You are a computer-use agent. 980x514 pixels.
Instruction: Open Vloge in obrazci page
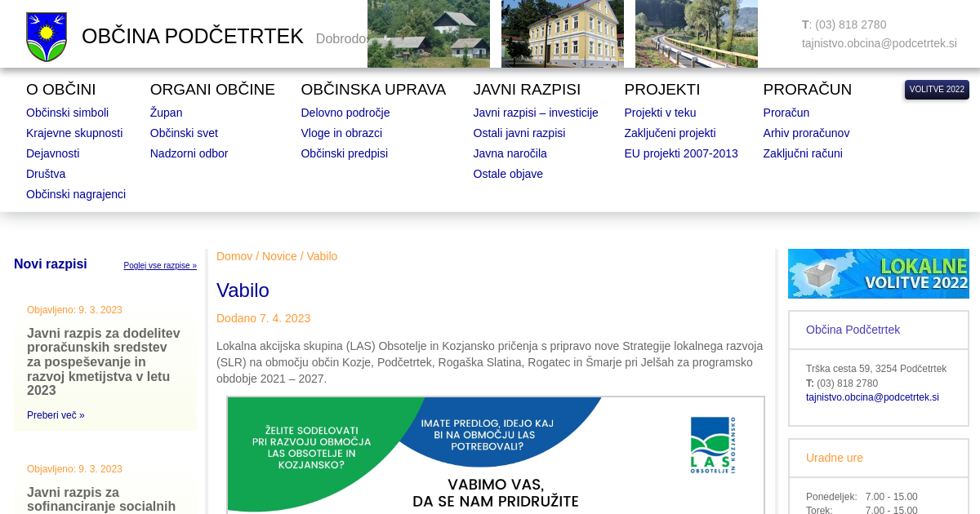tap(341, 133)
